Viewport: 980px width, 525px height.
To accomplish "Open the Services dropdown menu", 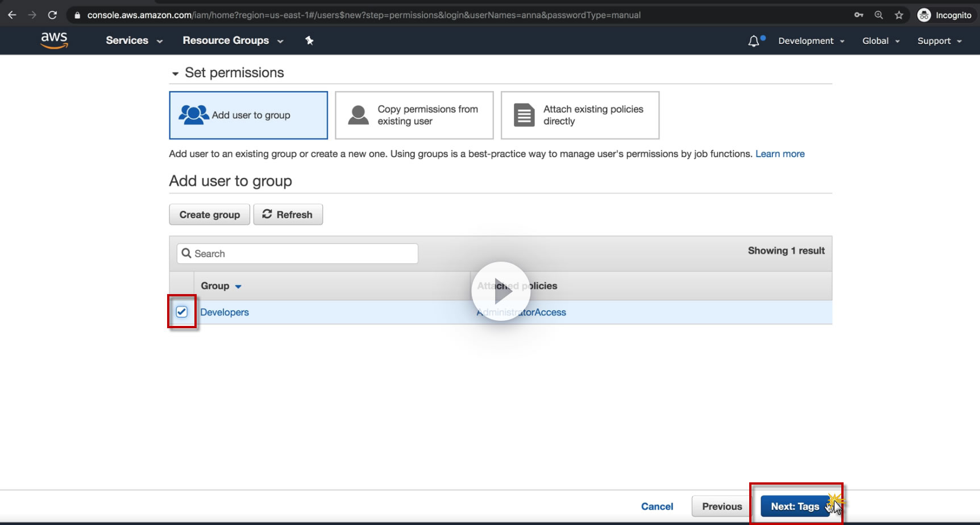I will point(134,40).
